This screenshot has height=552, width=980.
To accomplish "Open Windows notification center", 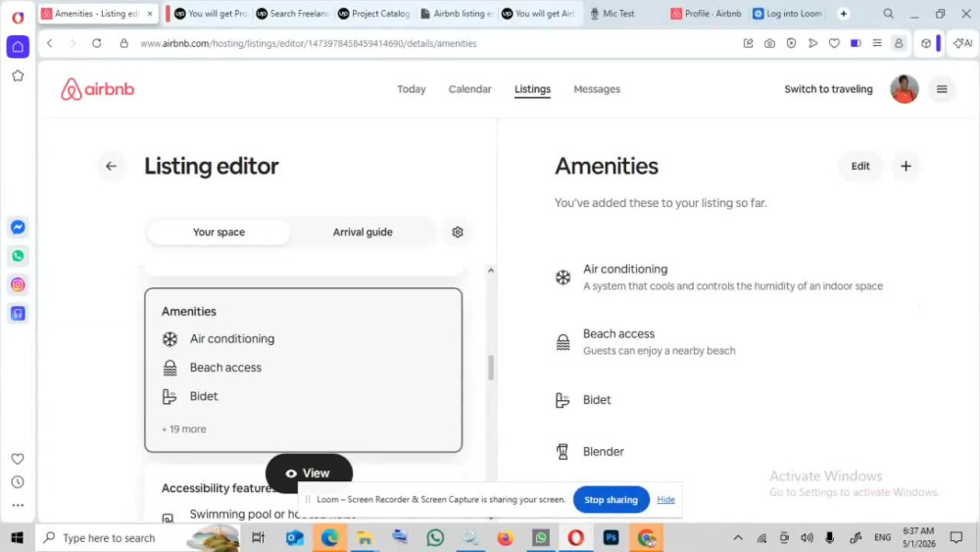I will (956, 537).
